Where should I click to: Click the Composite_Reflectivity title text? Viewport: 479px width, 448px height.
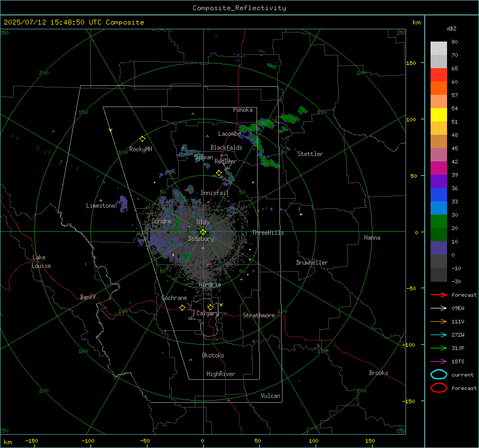coord(240,8)
